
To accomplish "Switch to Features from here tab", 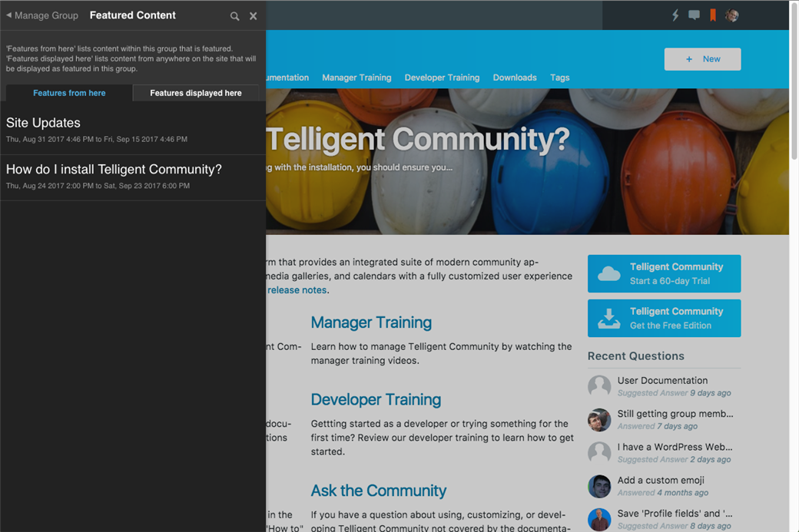I will tap(69, 93).
